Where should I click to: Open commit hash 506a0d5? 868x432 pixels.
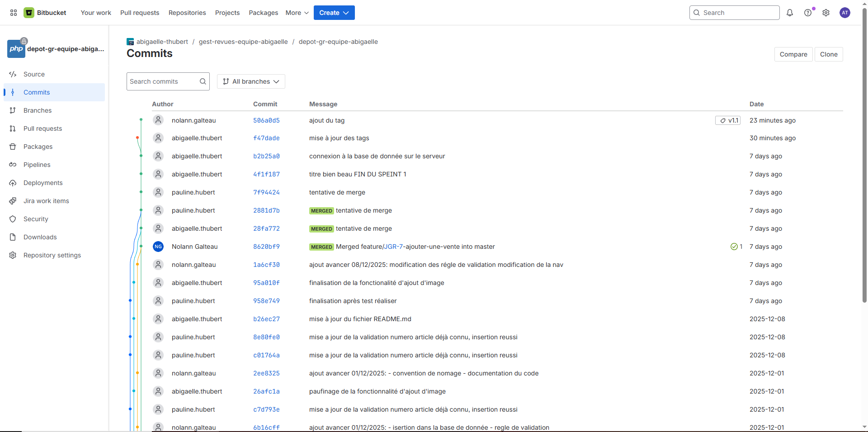click(266, 120)
